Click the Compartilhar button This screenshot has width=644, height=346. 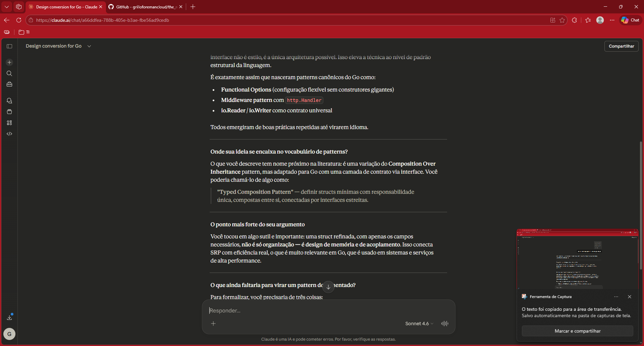click(x=621, y=46)
